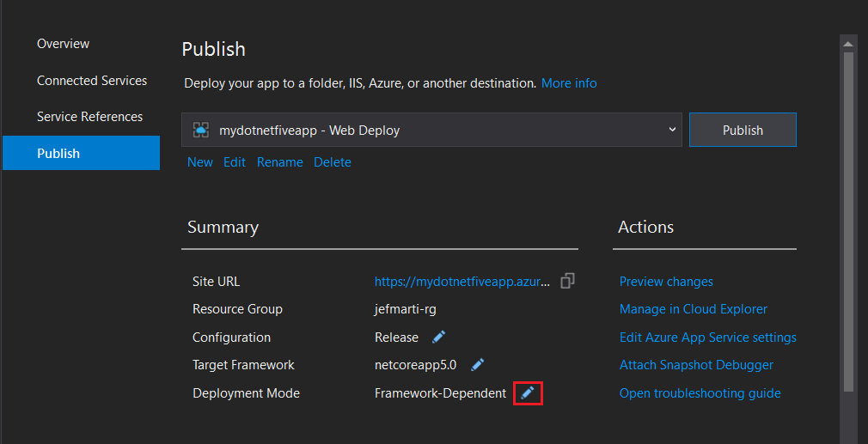The width and height of the screenshot is (868, 444).
Task: Select the Publish sidebar tab
Action: [x=58, y=154]
